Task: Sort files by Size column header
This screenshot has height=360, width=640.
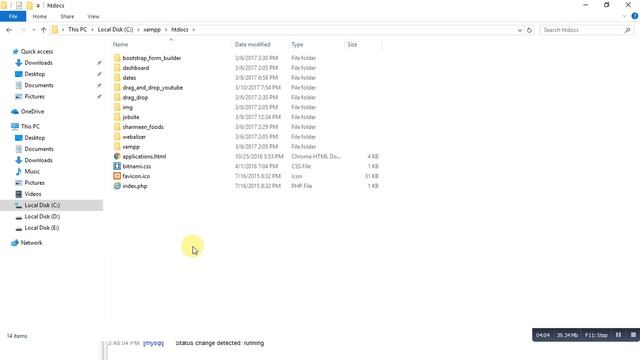Action: coord(352,44)
